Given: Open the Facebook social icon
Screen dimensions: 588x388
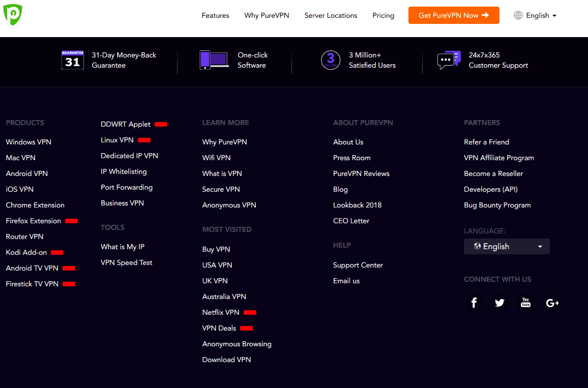Looking at the screenshot, I should [474, 303].
